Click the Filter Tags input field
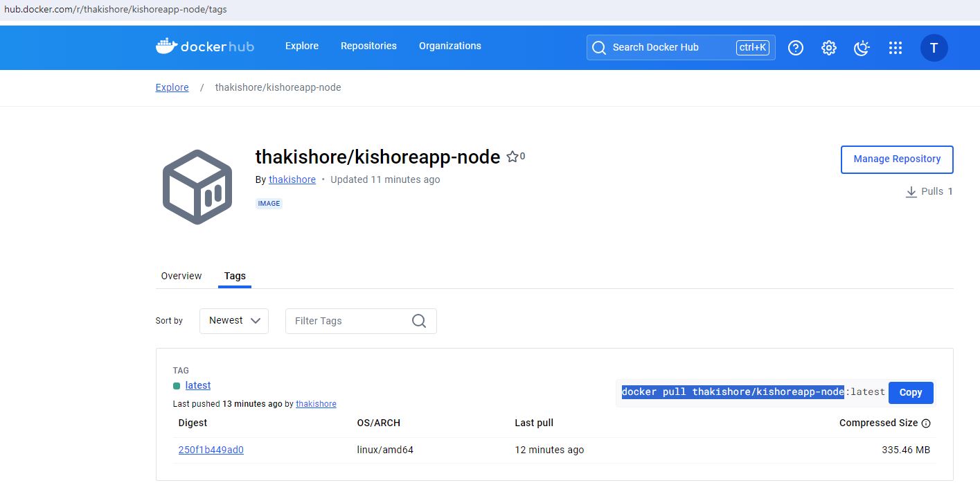This screenshot has height=501, width=980. pos(346,321)
